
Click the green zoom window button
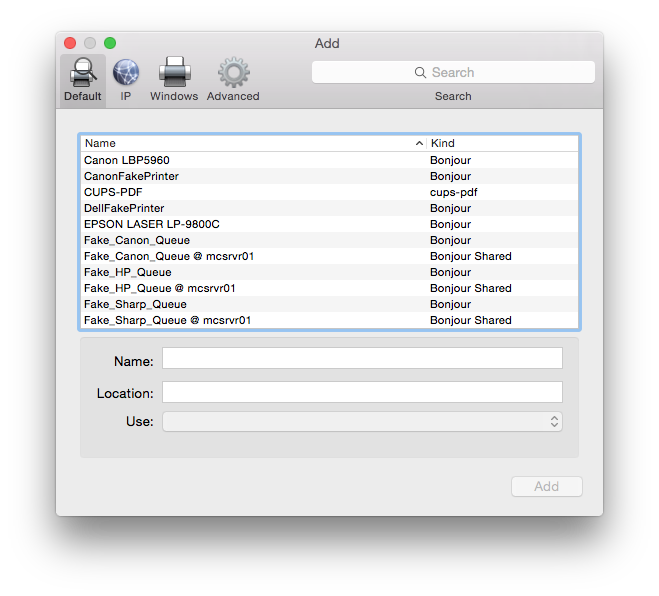point(110,43)
